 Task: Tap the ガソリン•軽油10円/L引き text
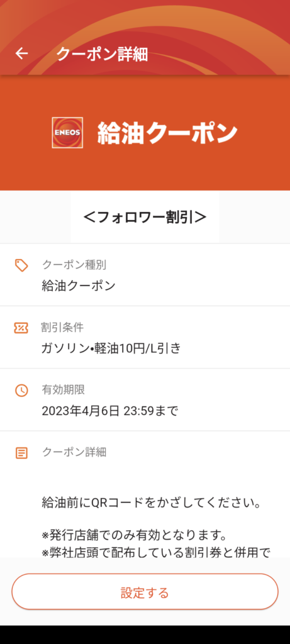point(111,348)
